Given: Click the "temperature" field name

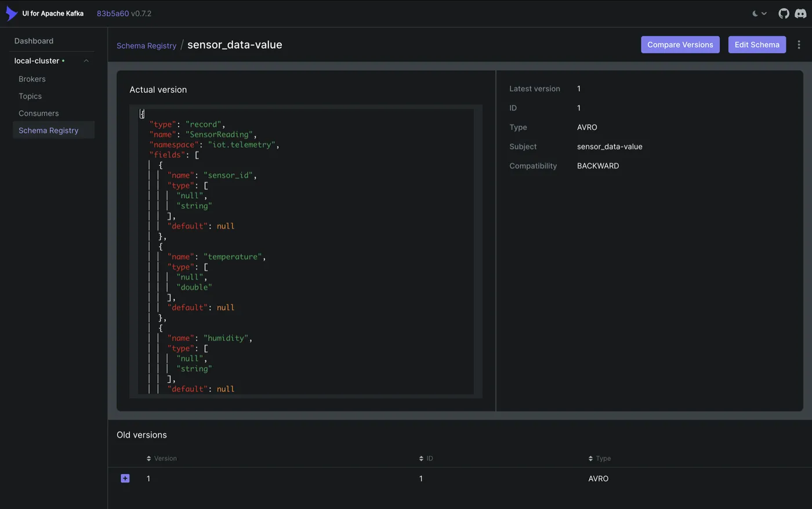Looking at the screenshot, I should click(x=233, y=257).
